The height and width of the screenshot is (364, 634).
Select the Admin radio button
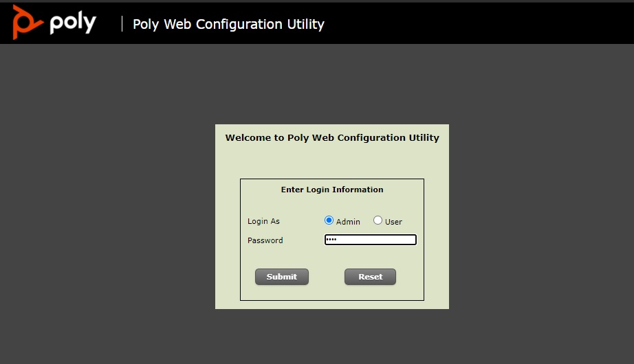pos(329,220)
